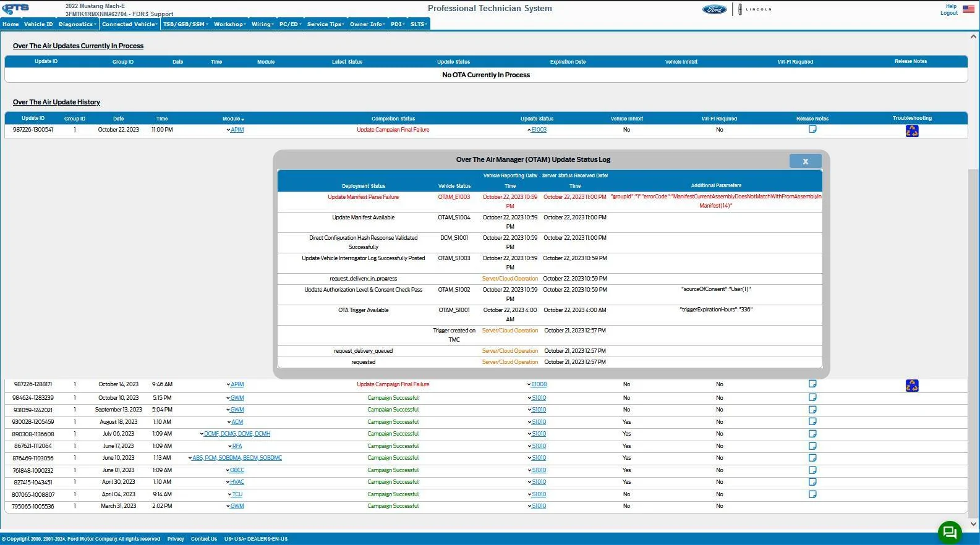Image resolution: width=980 pixels, height=545 pixels.
Task: Click the US flag language icon
Action: pos(968,9)
